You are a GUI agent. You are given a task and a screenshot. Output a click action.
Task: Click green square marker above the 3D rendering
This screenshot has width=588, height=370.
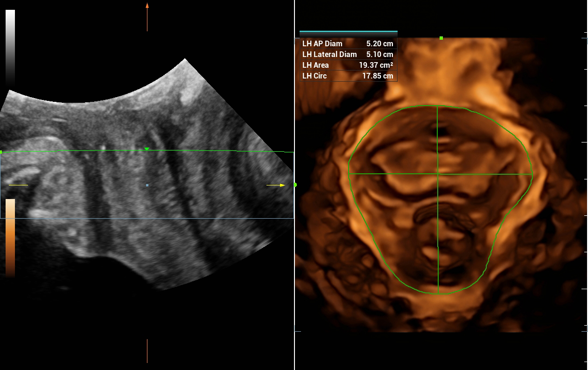(441, 38)
